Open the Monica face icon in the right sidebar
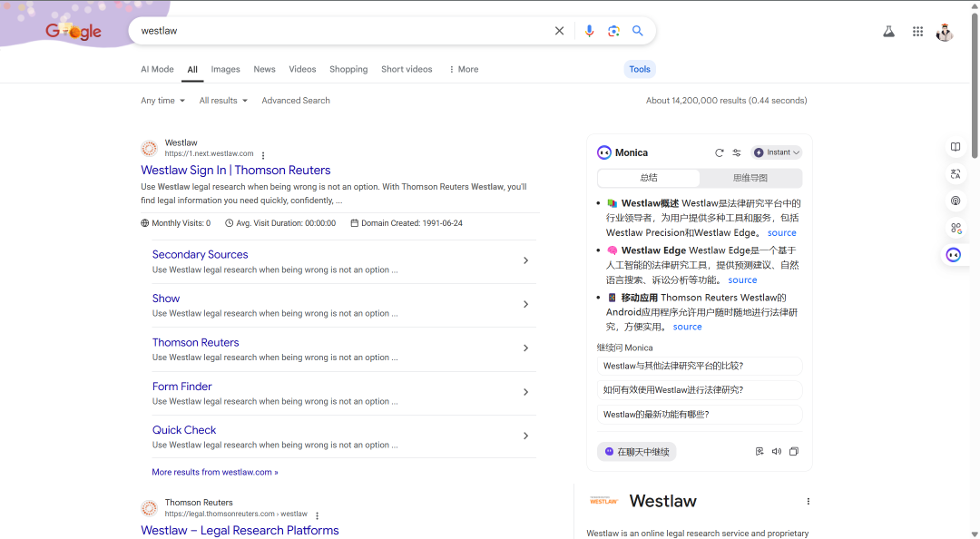 coord(954,255)
